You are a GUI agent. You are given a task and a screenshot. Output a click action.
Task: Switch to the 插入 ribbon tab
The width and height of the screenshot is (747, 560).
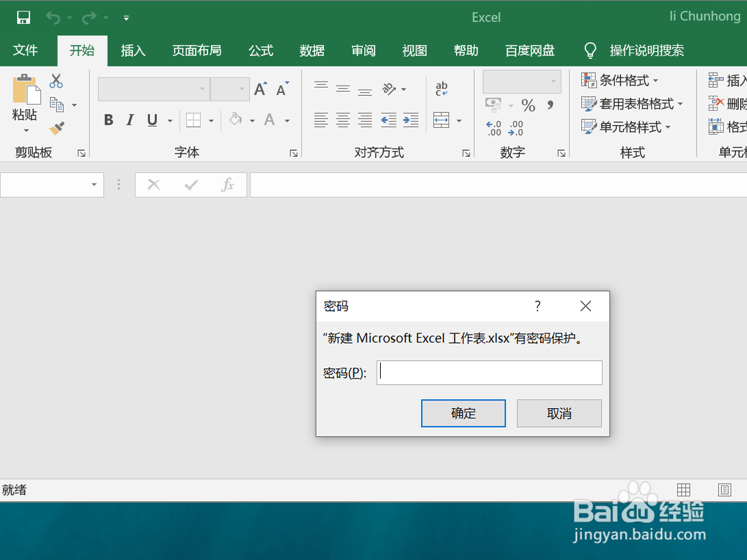133,50
